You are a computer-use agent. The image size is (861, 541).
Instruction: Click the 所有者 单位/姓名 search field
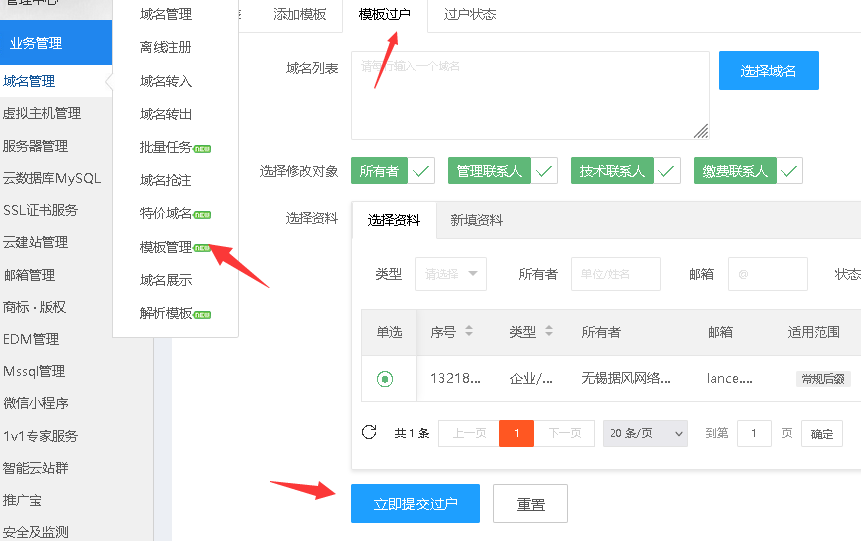click(615, 273)
